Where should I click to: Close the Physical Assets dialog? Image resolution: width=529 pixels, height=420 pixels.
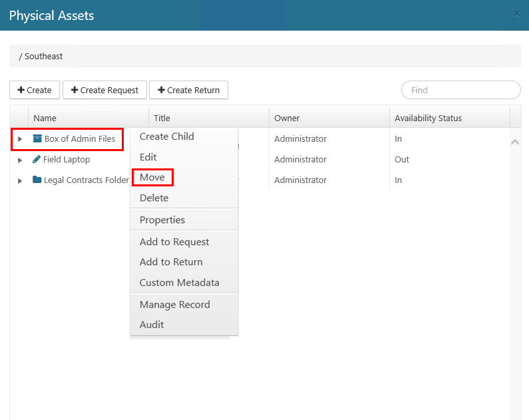[x=516, y=14]
